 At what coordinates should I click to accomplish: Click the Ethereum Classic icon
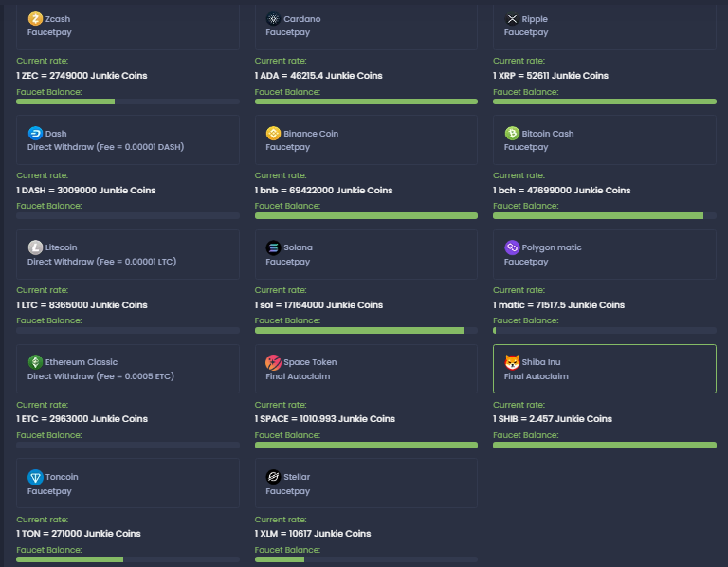point(35,362)
